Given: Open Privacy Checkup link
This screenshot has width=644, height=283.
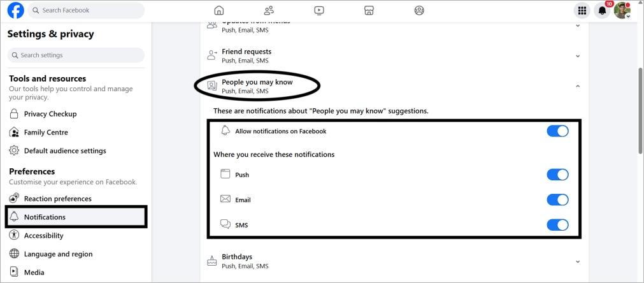Looking at the screenshot, I should click(x=50, y=114).
